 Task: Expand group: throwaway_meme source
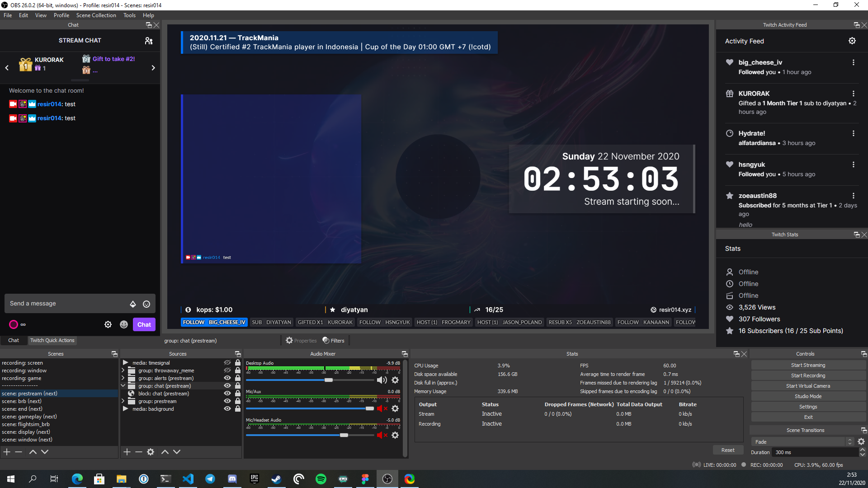(123, 370)
